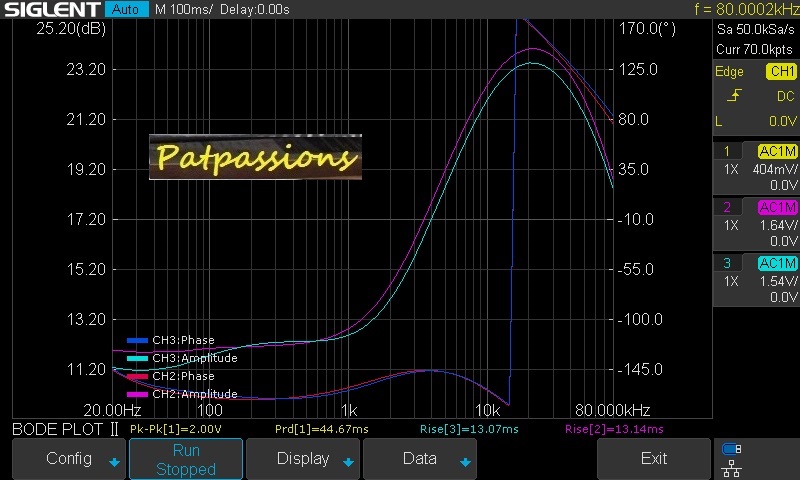Click the USB drive status icon
This screenshot has height=480, width=800.
[x=731, y=449]
